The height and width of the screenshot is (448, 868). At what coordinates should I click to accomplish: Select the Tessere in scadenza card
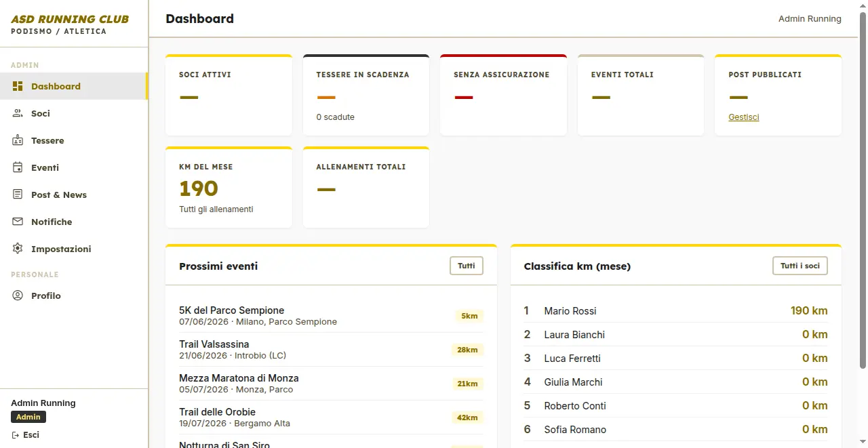(x=366, y=95)
